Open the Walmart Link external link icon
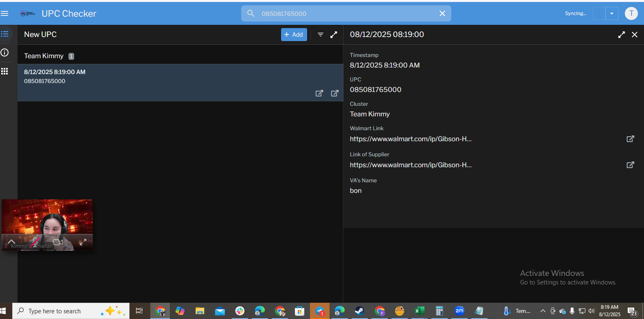 [x=630, y=139]
